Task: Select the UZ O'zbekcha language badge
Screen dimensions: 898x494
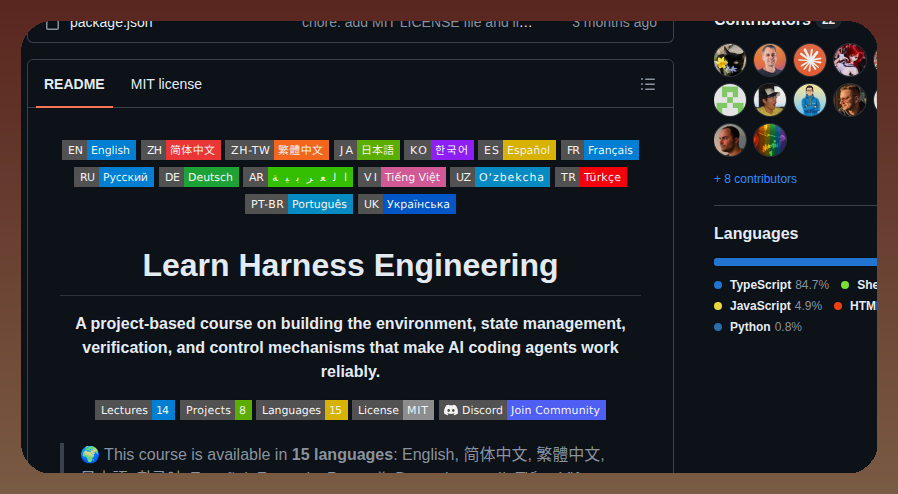Action: (x=500, y=177)
